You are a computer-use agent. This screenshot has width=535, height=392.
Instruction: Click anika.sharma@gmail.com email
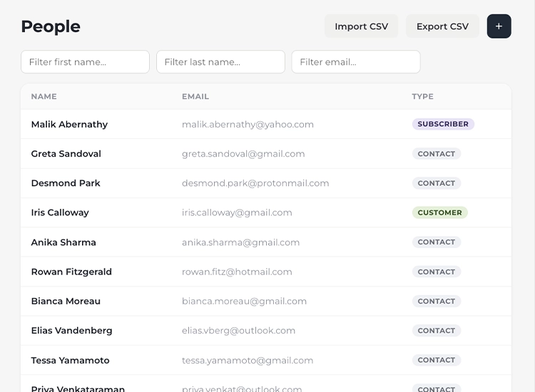click(241, 242)
